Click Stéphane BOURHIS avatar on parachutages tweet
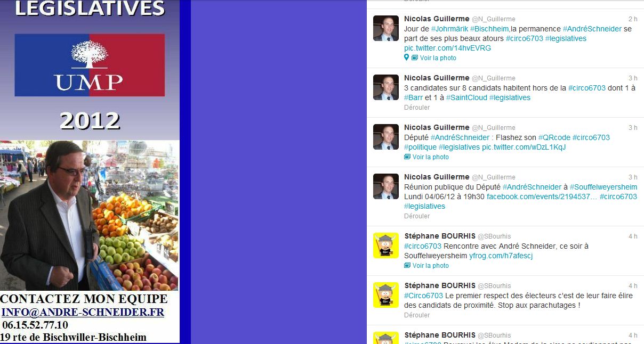The width and height of the screenshot is (644, 344). 385,294
